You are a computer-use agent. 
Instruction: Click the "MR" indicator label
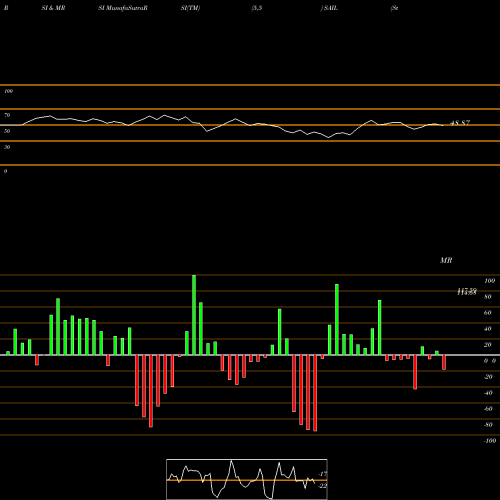click(446, 260)
